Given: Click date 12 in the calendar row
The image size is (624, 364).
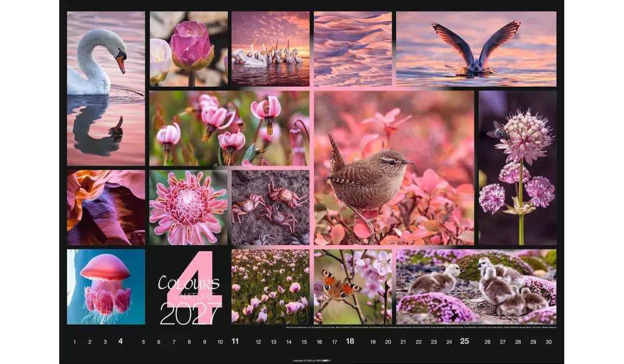Looking at the screenshot, I should coord(258,342).
